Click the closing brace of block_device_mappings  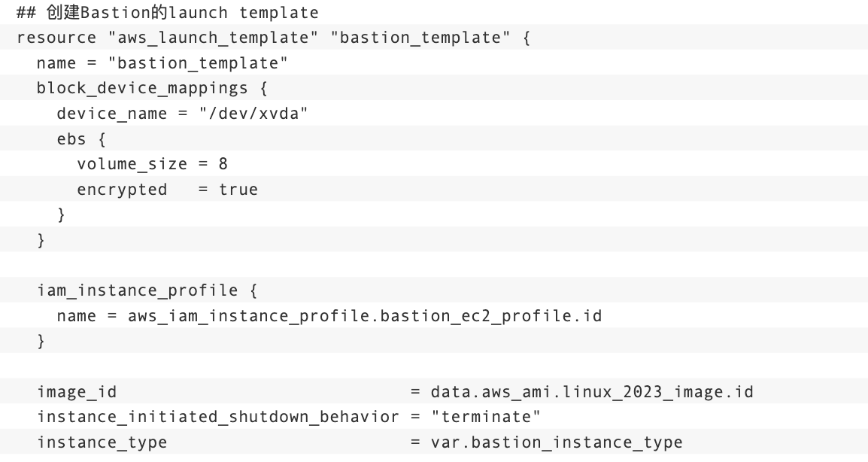(41, 240)
